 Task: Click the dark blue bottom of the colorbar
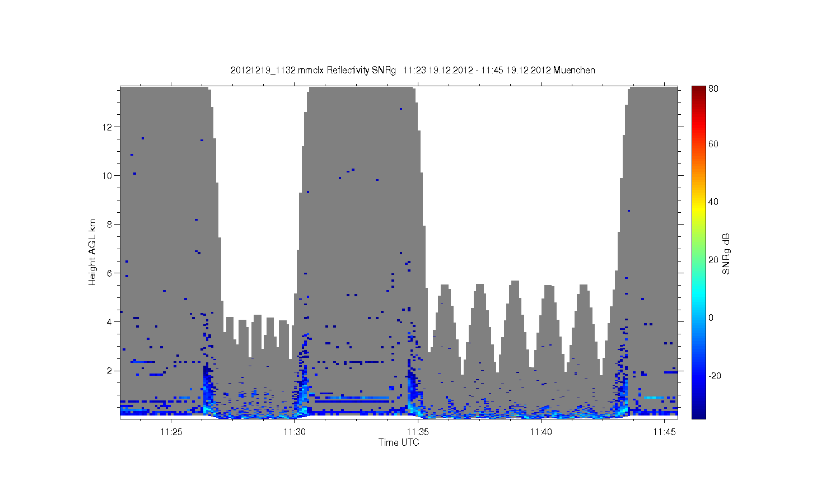pyautogui.click(x=698, y=413)
